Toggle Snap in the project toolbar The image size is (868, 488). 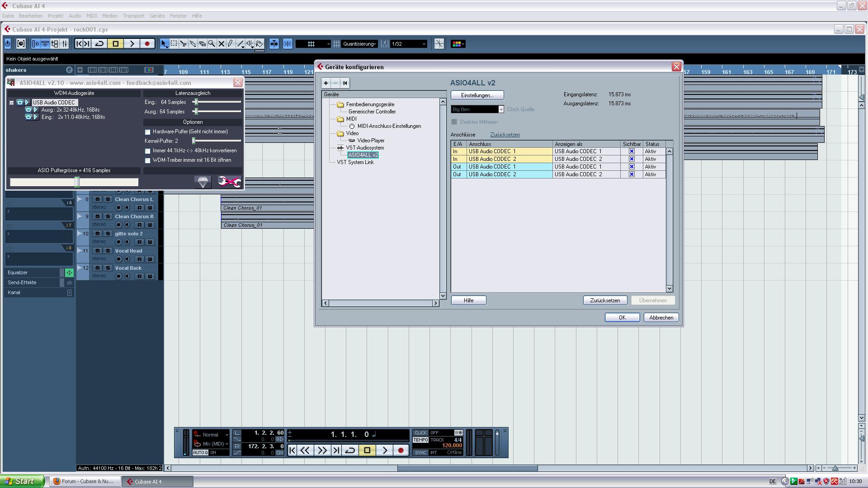pyautogui.click(x=288, y=44)
